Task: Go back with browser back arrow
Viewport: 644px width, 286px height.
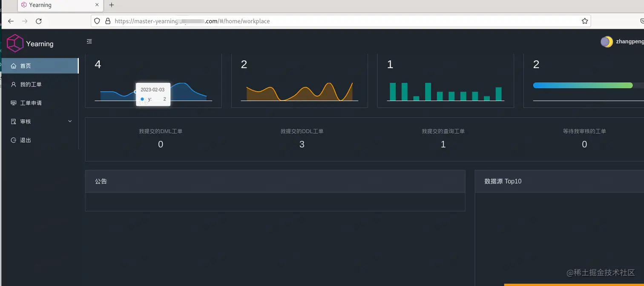Action: tap(11, 21)
